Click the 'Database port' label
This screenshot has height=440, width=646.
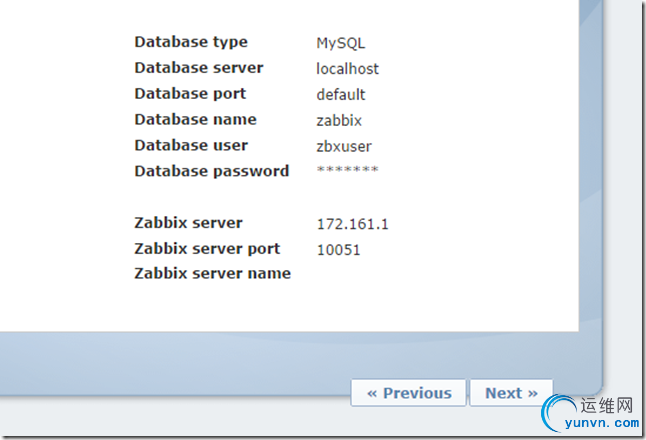pos(190,94)
